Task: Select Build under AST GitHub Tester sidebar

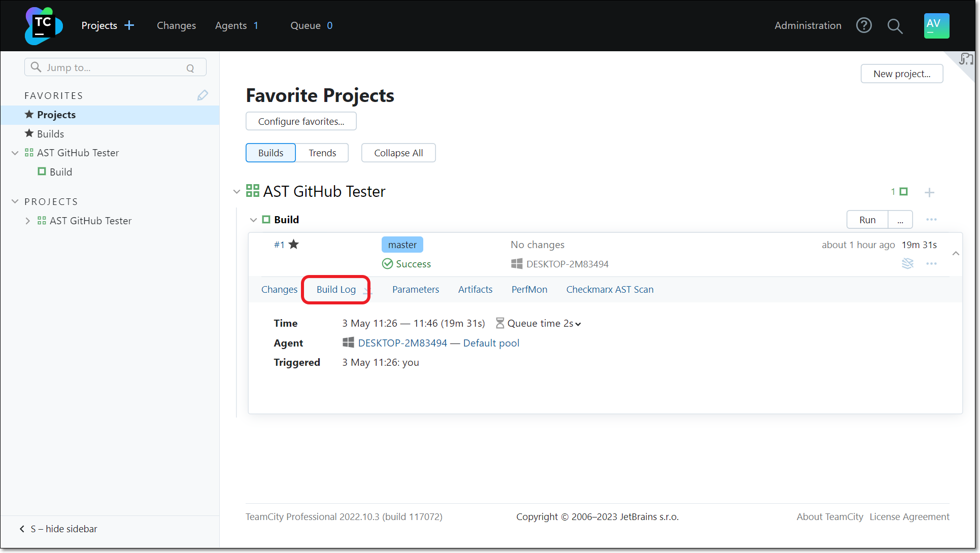Action: click(61, 172)
